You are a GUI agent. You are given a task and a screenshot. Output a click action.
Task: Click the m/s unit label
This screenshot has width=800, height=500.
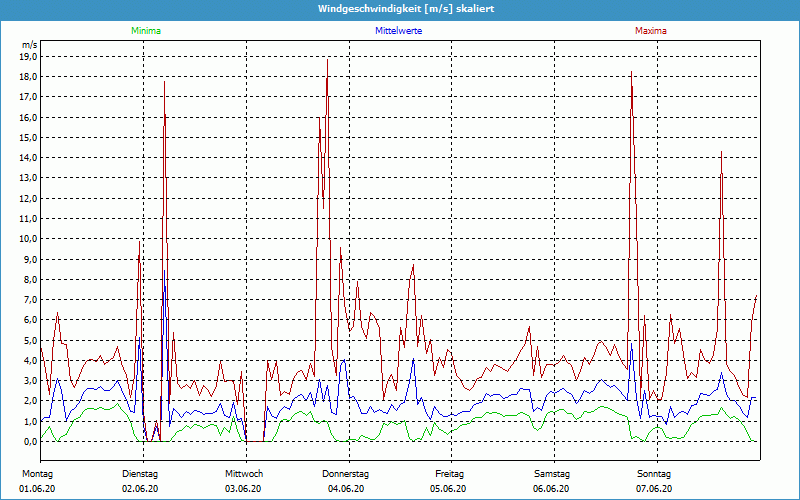tap(30, 45)
